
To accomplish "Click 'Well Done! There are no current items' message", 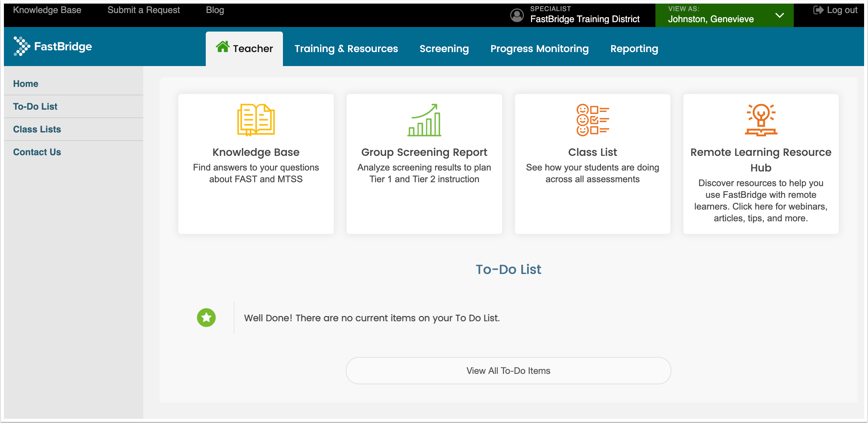I will 372,318.
